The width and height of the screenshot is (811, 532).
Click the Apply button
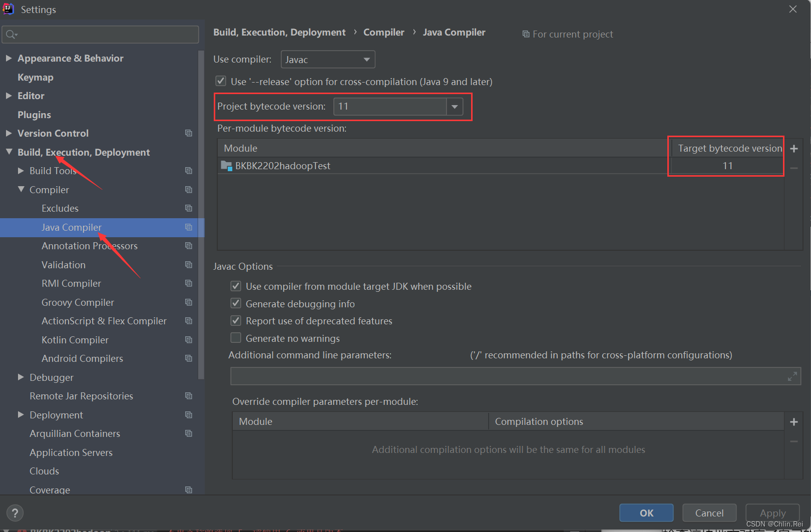pyautogui.click(x=772, y=513)
